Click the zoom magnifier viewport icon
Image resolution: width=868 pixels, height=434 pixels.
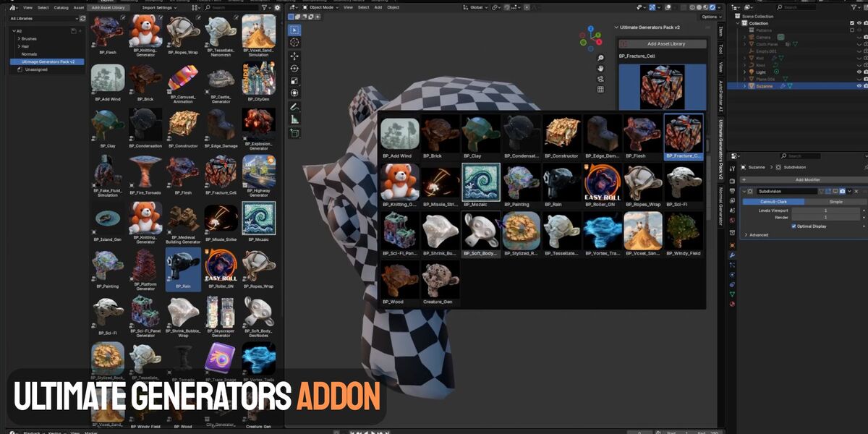click(x=600, y=58)
